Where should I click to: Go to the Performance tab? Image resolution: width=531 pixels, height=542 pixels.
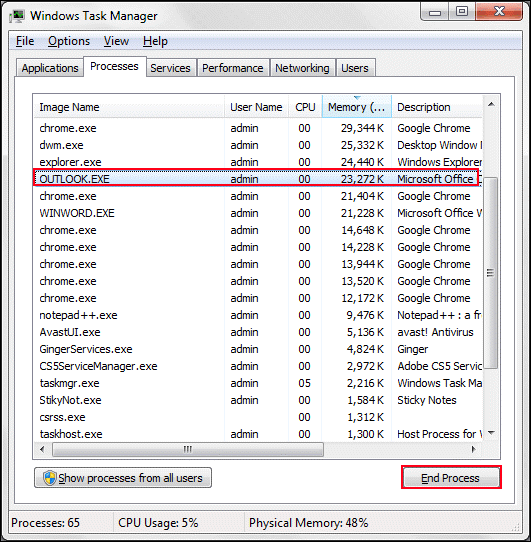[x=233, y=68]
